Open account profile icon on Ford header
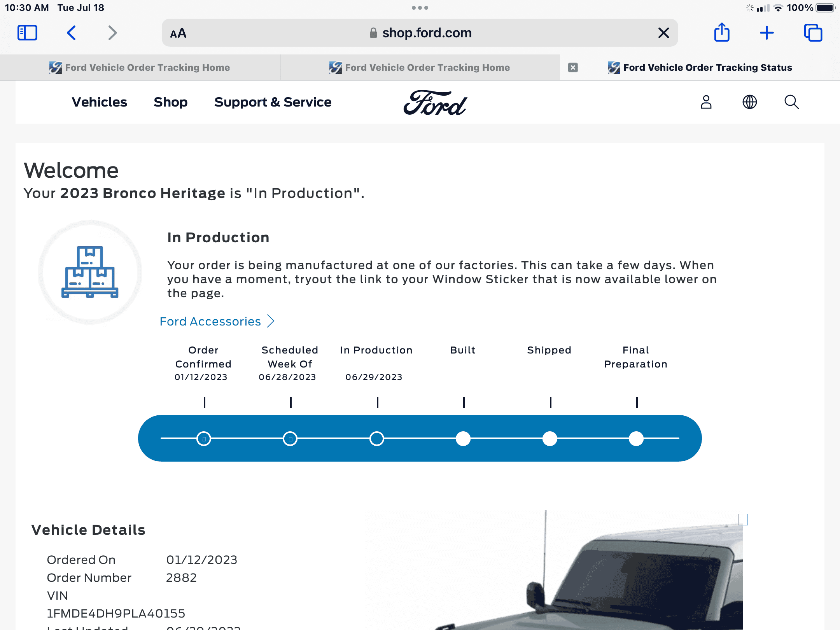Image resolution: width=840 pixels, height=630 pixels. (x=706, y=102)
